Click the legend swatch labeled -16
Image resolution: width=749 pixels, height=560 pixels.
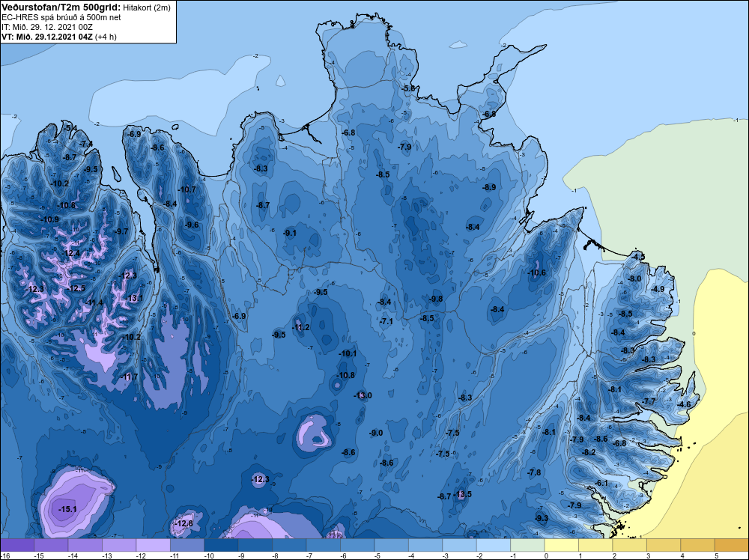tap(17, 545)
